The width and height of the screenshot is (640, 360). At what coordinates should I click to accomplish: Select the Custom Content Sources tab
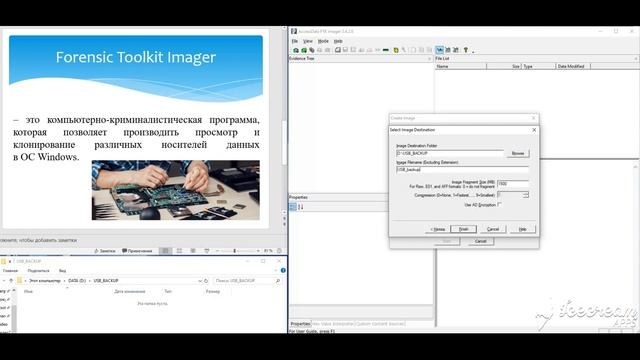(x=380, y=324)
